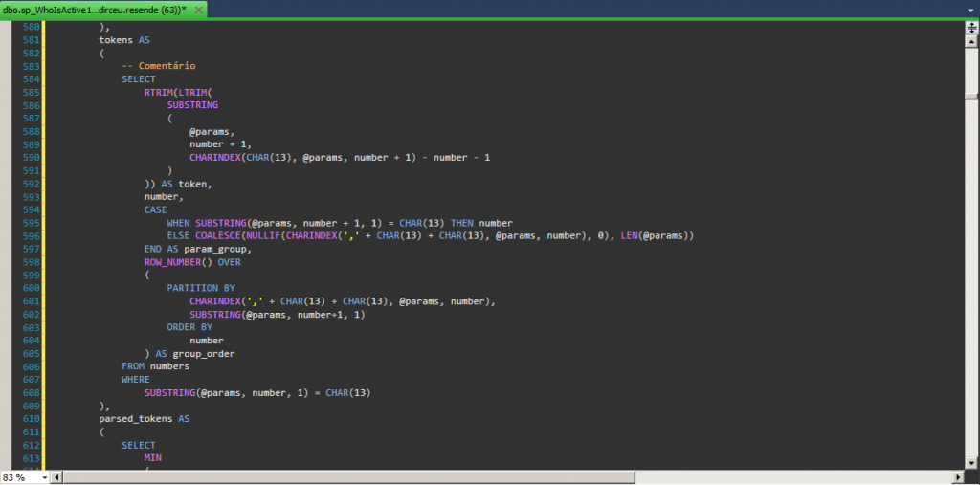Click the horizontal scrollbar left arrow
Viewport: 980px width, 485px height.
(x=56, y=476)
